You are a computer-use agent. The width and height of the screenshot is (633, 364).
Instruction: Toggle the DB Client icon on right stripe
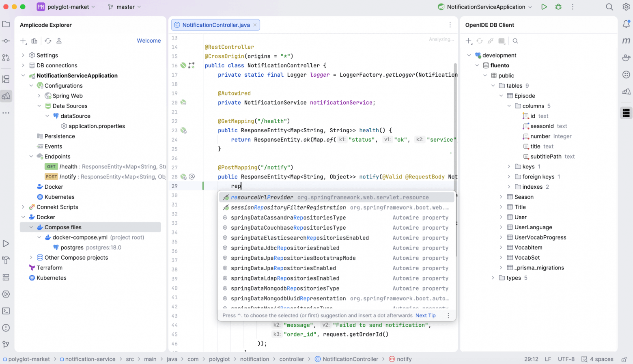626,113
